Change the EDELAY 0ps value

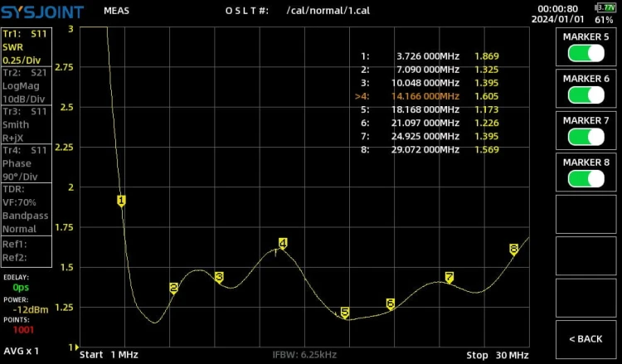coord(21,287)
